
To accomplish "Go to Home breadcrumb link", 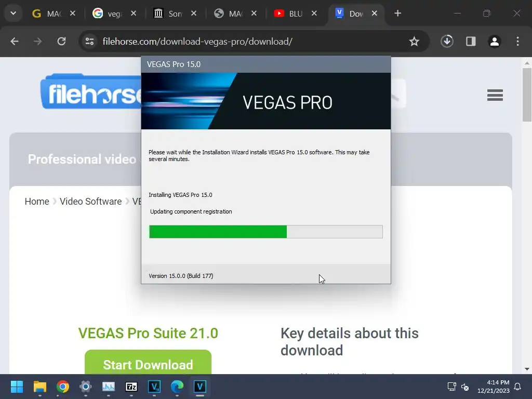I will [37, 201].
